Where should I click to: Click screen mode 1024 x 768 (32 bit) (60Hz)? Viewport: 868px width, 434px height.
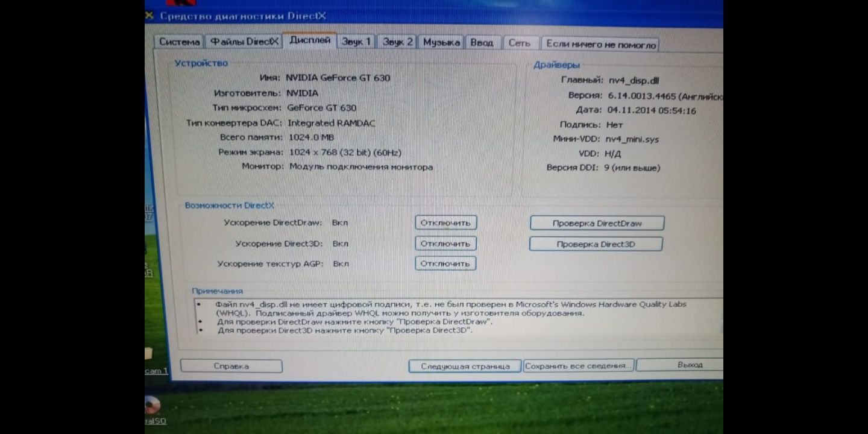345,153
